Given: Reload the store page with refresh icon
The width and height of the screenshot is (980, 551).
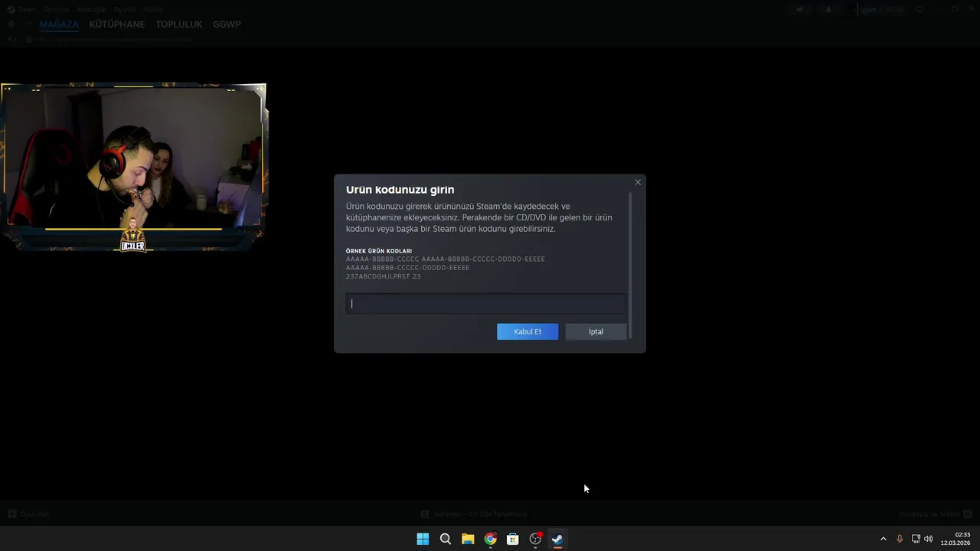Looking at the screenshot, I should (12, 39).
